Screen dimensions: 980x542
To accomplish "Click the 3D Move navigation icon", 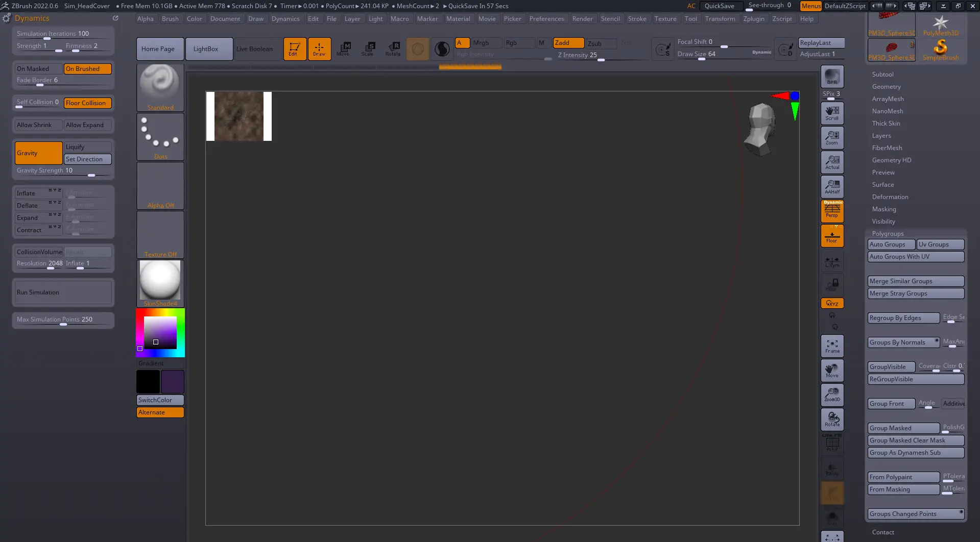I will point(832,371).
